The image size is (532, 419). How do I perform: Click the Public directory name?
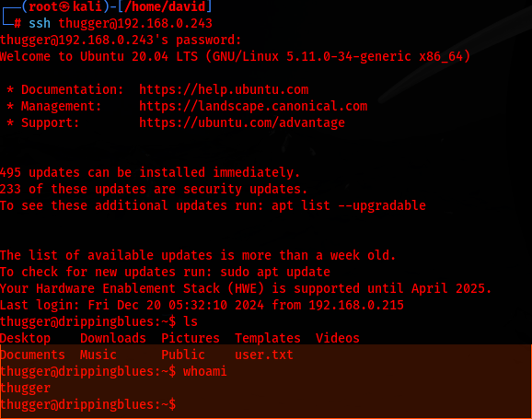pos(183,355)
